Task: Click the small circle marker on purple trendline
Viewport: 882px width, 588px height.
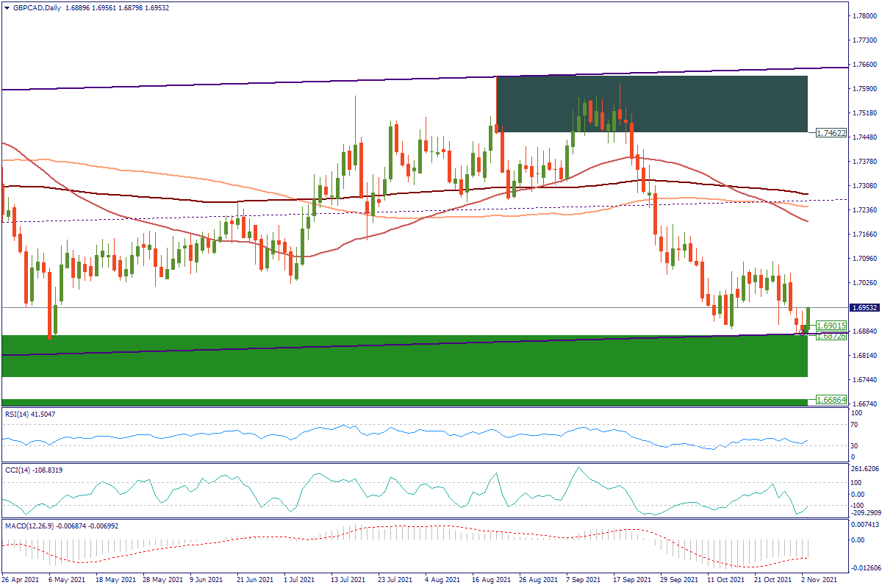Action: click(x=801, y=332)
